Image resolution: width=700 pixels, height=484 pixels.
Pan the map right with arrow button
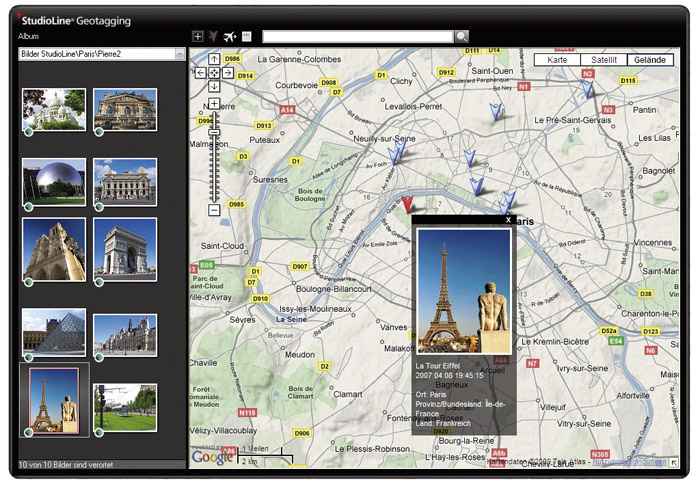[x=228, y=73]
